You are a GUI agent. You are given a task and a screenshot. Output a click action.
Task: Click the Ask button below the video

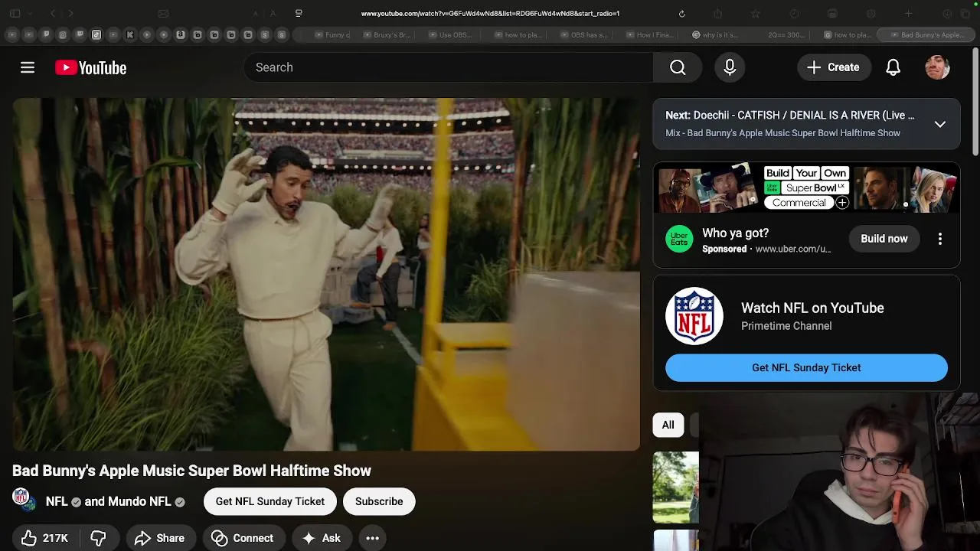(322, 538)
